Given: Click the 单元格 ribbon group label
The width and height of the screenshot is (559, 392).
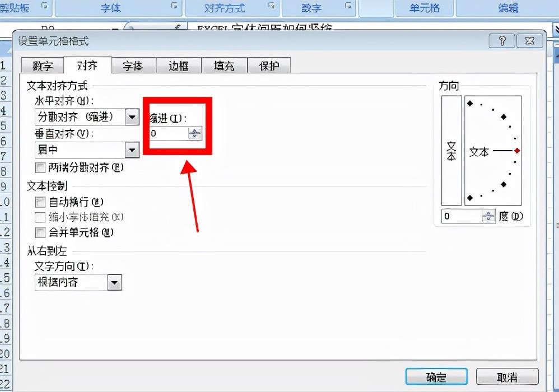Looking at the screenshot, I should 424,8.
